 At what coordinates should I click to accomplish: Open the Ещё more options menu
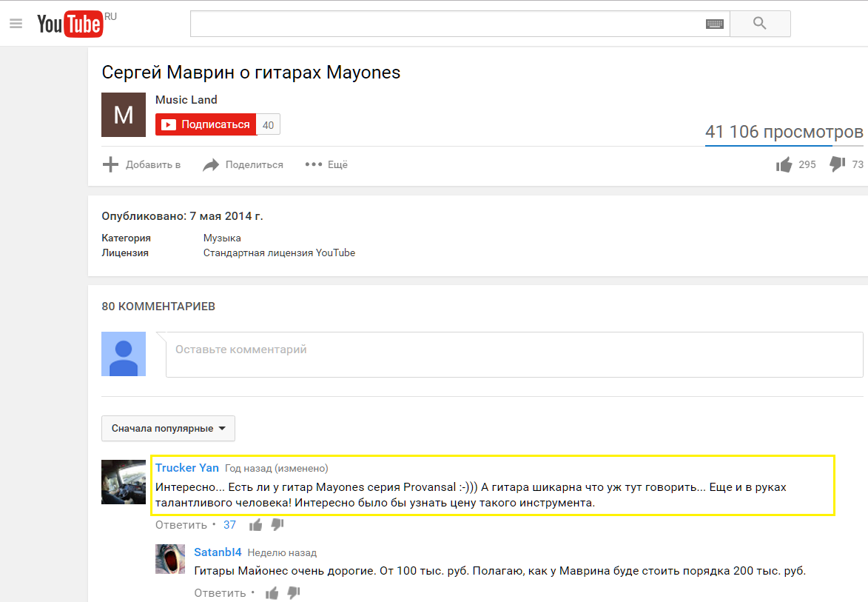tap(326, 164)
